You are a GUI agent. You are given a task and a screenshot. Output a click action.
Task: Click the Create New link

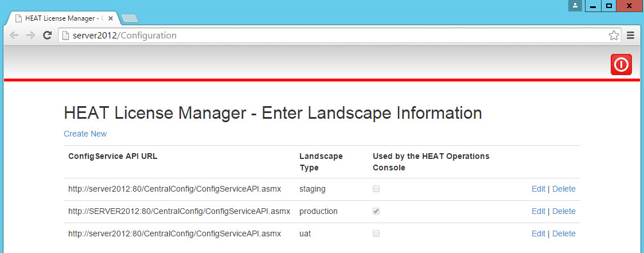[x=85, y=134]
